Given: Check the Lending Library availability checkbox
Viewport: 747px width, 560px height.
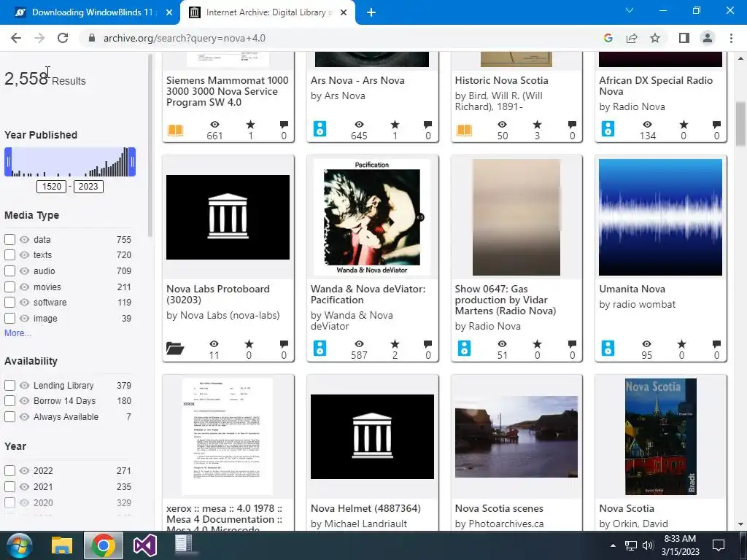Looking at the screenshot, I should 9,385.
